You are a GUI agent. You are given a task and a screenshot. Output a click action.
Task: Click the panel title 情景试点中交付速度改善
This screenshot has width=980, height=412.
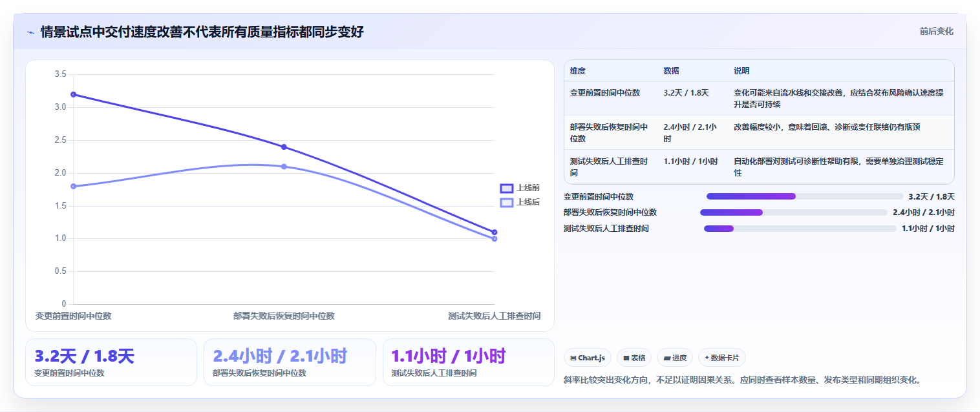[202, 32]
